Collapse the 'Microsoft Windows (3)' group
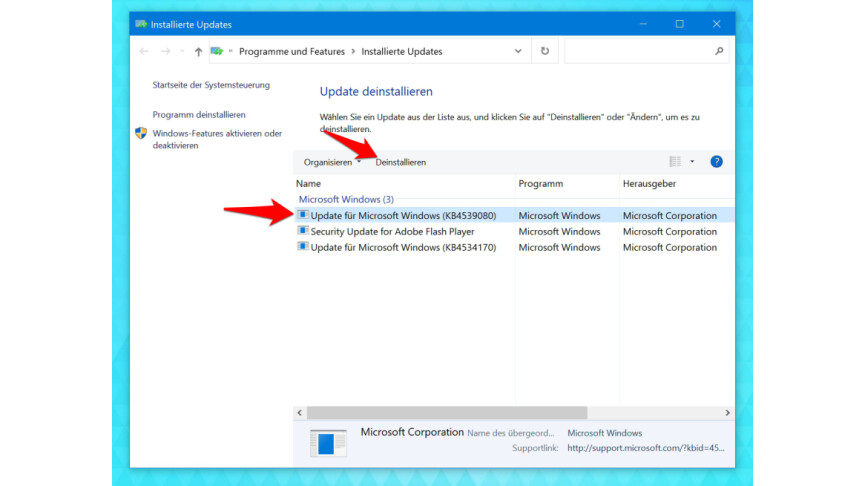This screenshot has width=864, height=486. coord(346,199)
